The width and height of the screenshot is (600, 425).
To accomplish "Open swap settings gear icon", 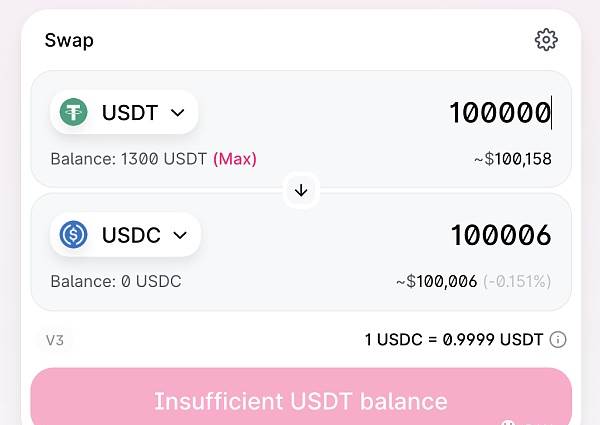I will (546, 39).
